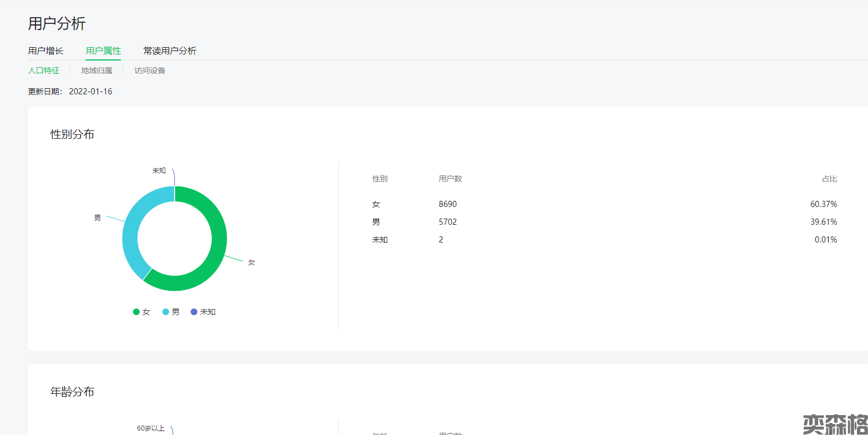The image size is (868, 435).
Task: Click the 60岁以上 label in age chart
Action: click(151, 428)
